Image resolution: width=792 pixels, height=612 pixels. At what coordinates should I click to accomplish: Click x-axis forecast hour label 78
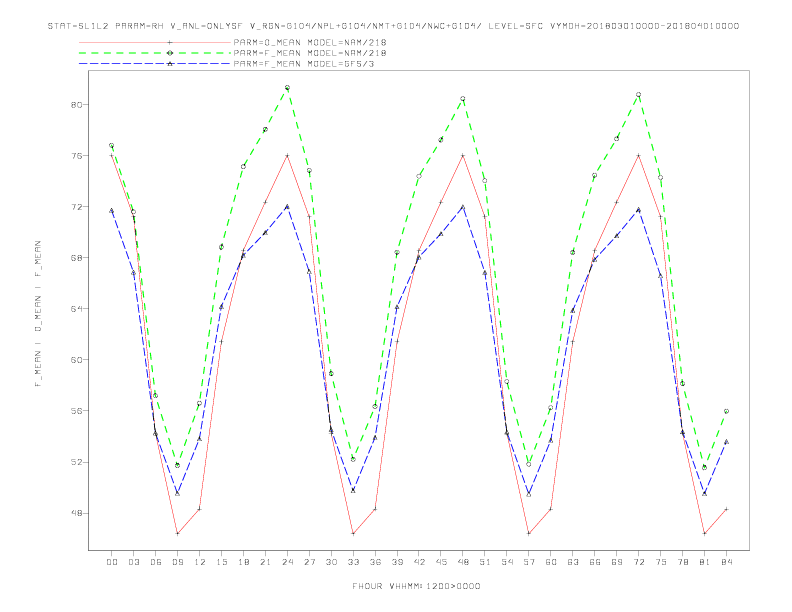[682, 562]
